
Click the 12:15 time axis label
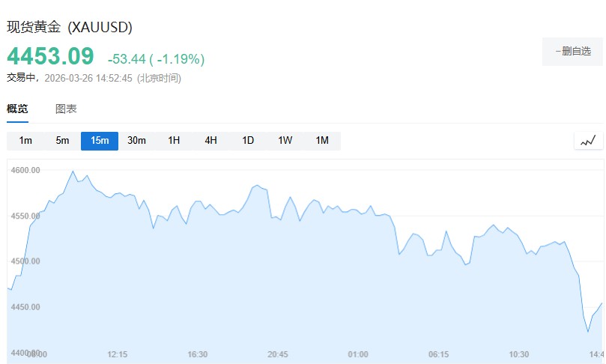click(x=118, y=354)
